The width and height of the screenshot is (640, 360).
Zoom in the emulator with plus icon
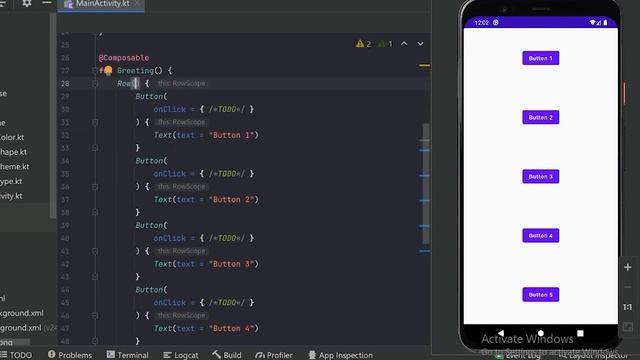(628, 267)
